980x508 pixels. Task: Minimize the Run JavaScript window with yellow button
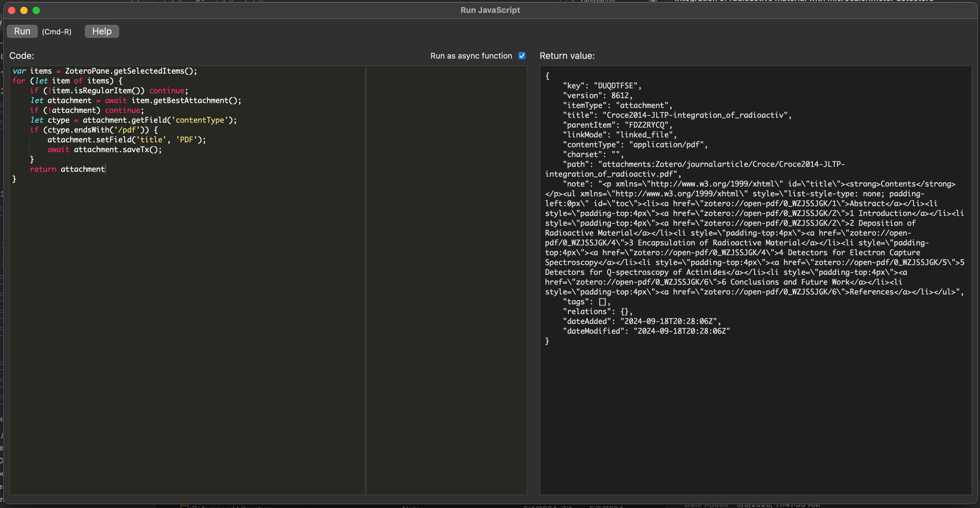24,10
